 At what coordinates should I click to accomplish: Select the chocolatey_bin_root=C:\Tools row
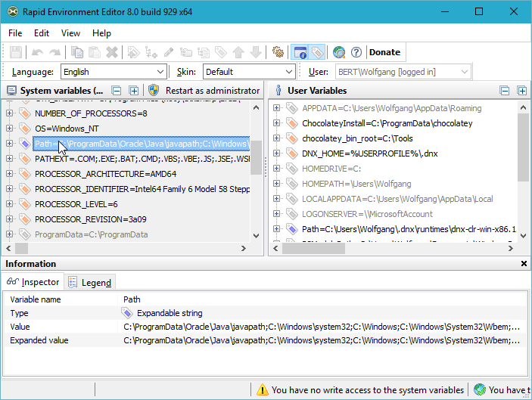pos(357,138)
